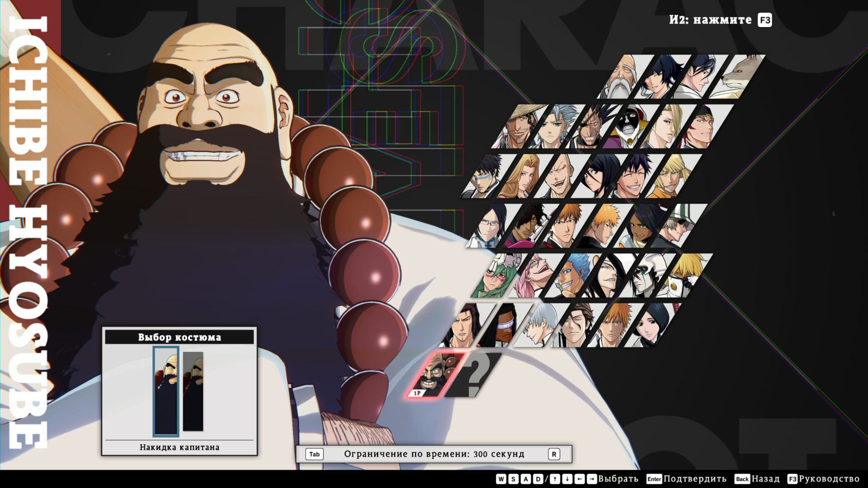Click the F3 prompt for player 2
868x488 pixels.
[x=764, y=20]
